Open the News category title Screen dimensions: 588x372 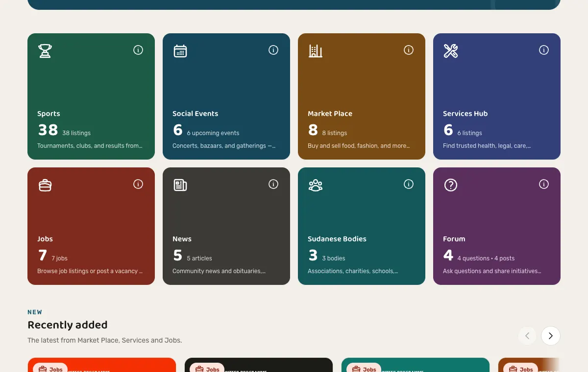pos(182,239)
